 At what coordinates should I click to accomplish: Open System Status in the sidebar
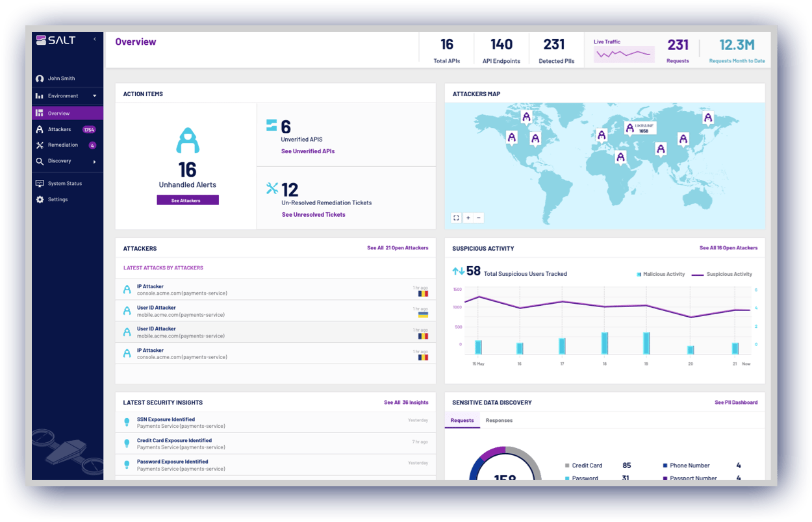point(65,184)
